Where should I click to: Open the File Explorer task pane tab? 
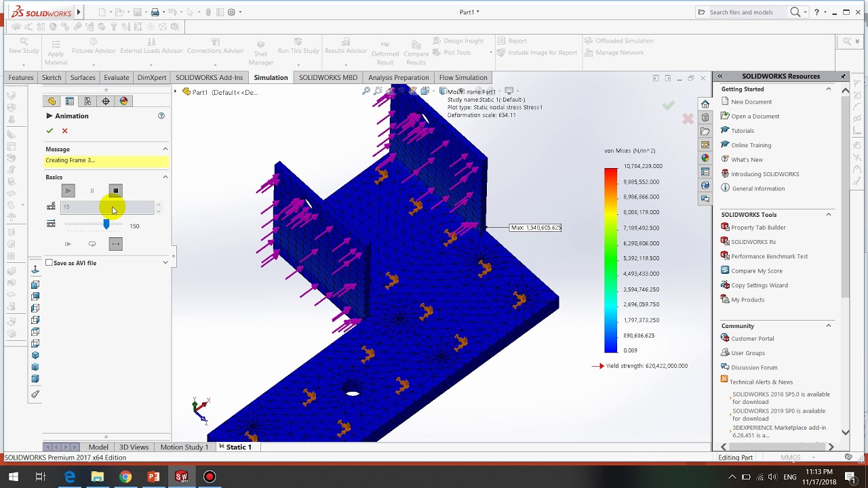705,131
